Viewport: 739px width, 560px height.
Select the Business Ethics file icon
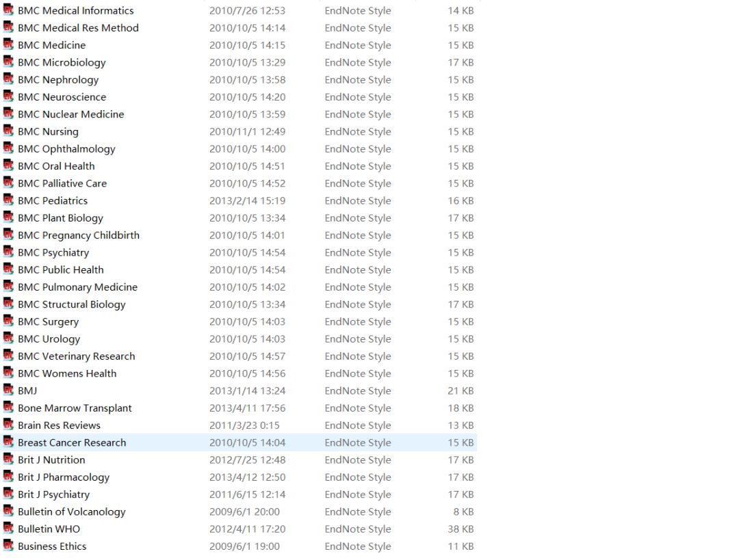pos(8,545)
